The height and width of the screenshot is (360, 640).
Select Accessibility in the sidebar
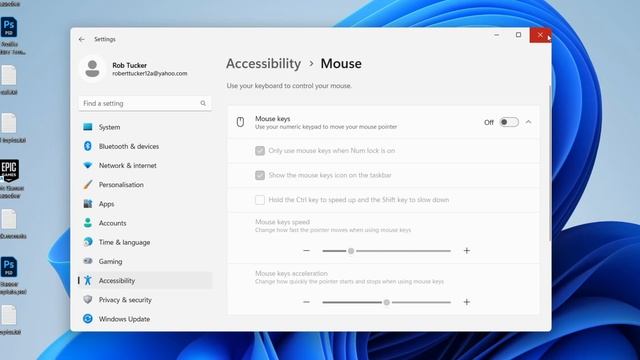(145, 280)
